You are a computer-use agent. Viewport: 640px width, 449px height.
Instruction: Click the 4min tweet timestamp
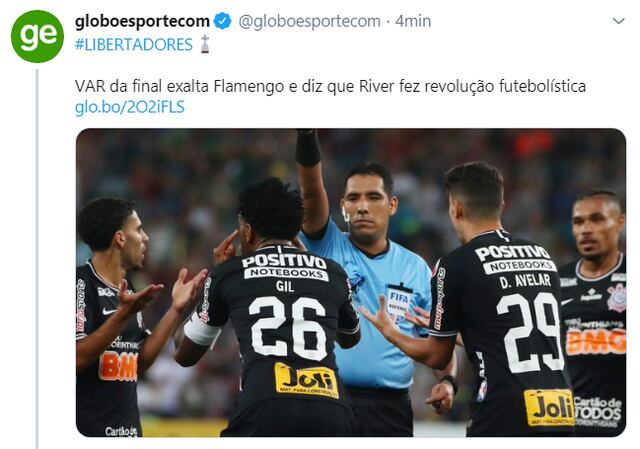point(413,21)
